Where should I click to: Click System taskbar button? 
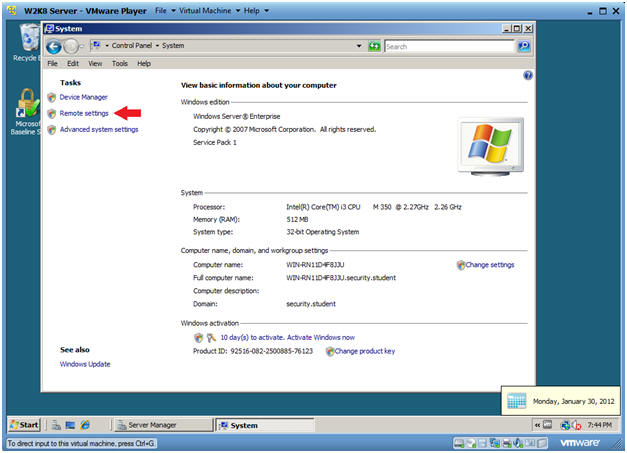pyautogui.click(x=265, y=425)
